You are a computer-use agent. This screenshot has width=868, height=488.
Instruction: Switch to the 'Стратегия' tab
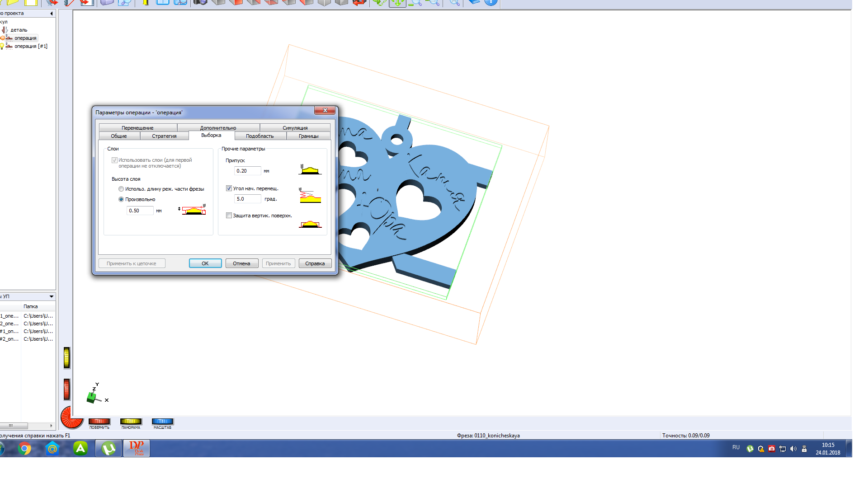tap(164, 136)
